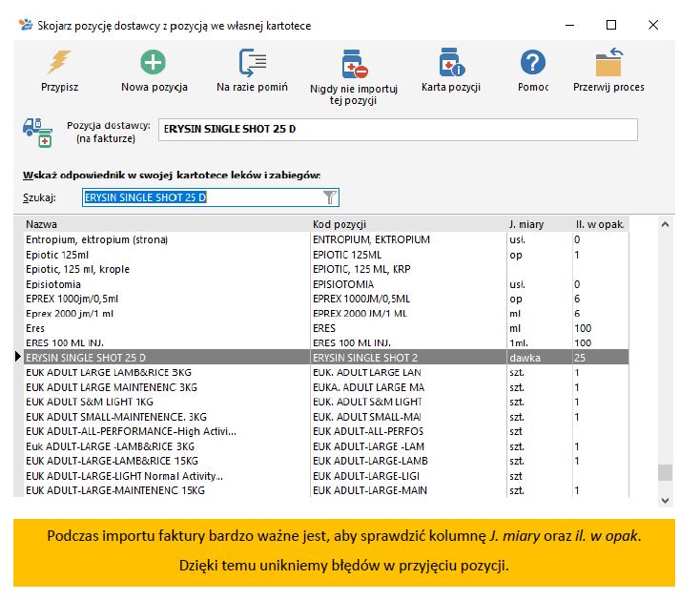This screenshot has height=600, width=700.
Task: Select the Eres row name
Action: click(x=35, y=328)
